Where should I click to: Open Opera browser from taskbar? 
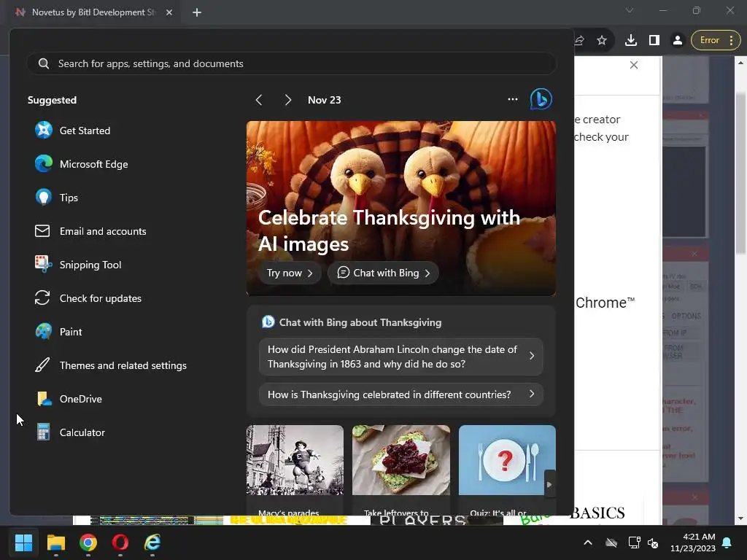coord(120,542)
